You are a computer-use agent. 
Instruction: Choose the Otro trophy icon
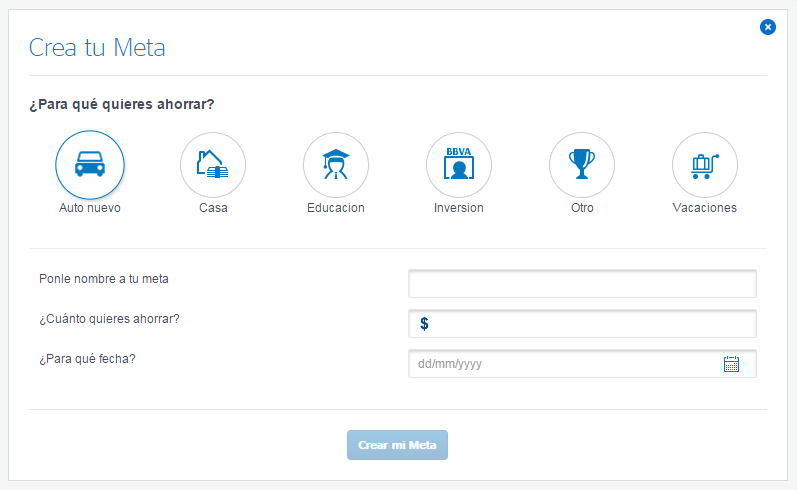(582, 165)
